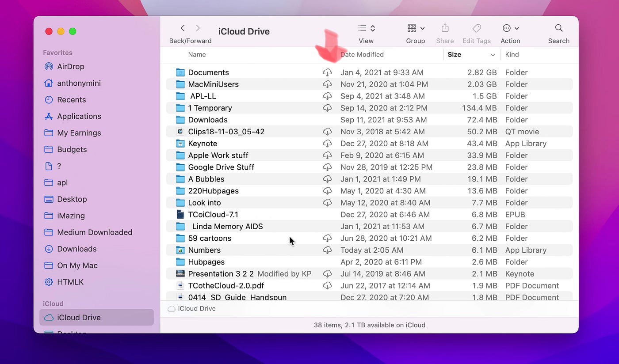Download 1 Temporary via cloud icon
This screenshot has width=619, height=364.
pyautogui.click(x=327, y=108)
